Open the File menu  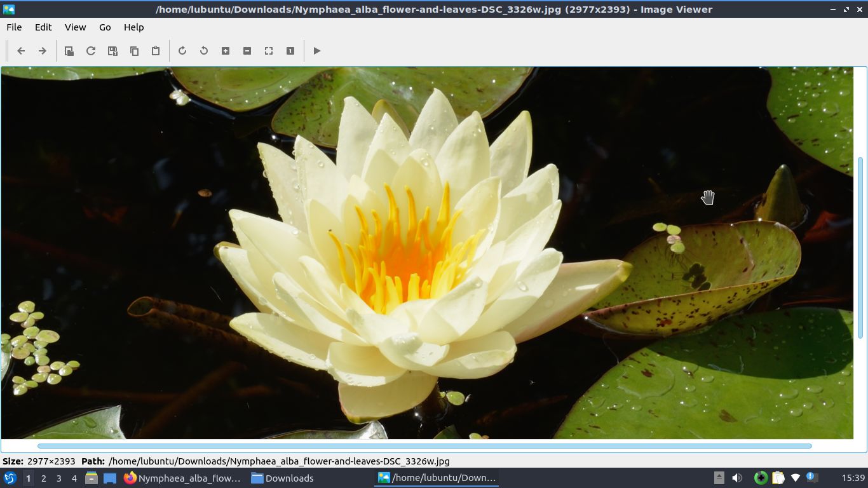pyautogui.click(x=14, y=27)
